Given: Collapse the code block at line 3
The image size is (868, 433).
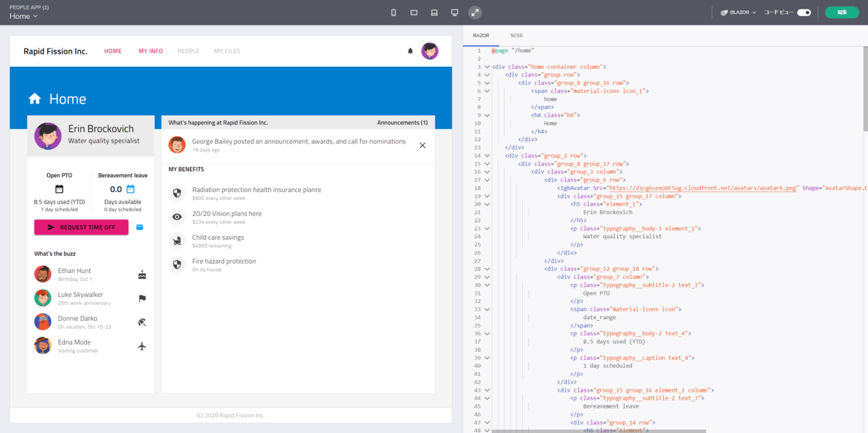Looking at the screenshot, I should (487, 67).
